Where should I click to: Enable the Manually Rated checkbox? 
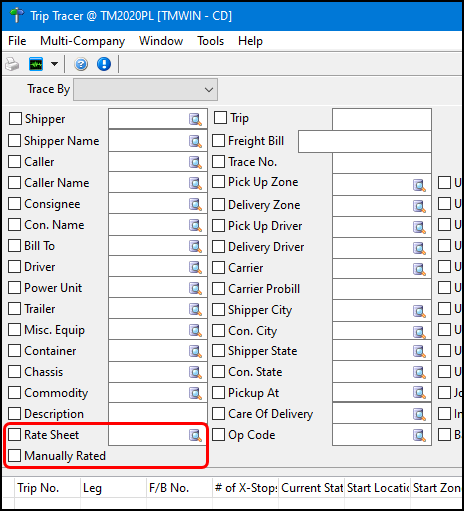coord(14,455)
